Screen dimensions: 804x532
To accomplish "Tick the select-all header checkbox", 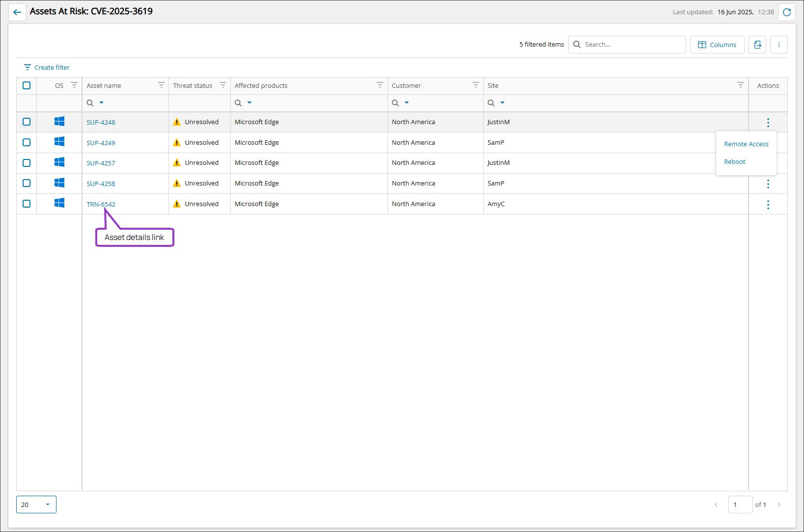I will 27,85.
